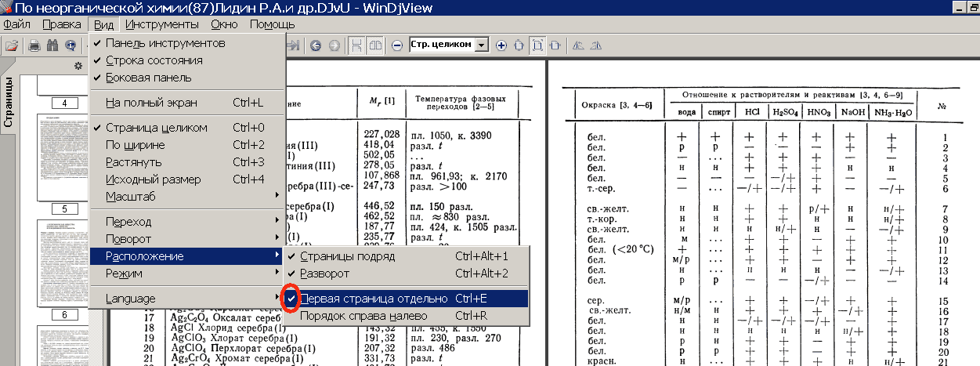Click the zoom out minus icon
Screen dimensions: 980x366
tap(397, 45)
